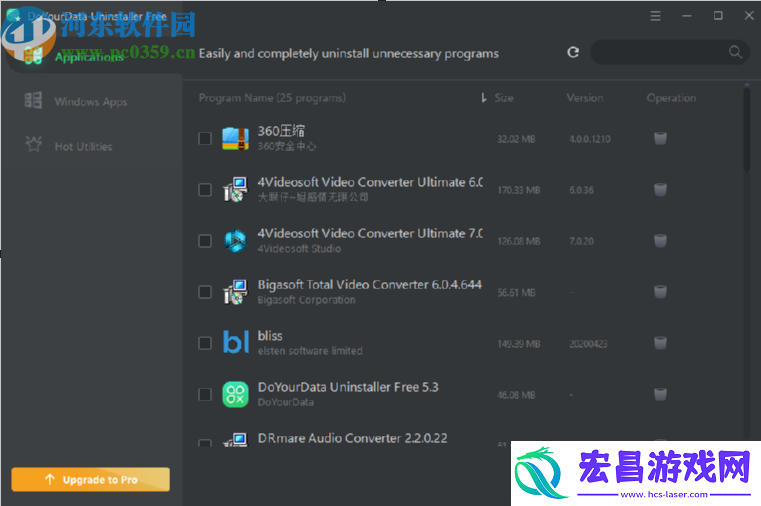Focus the program search field

click(670, 52)
